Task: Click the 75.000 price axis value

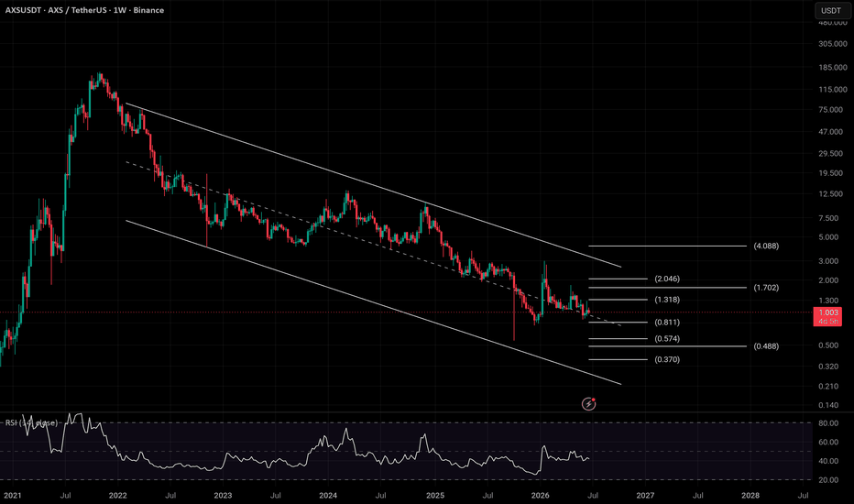Action: (x=830, y=110)
